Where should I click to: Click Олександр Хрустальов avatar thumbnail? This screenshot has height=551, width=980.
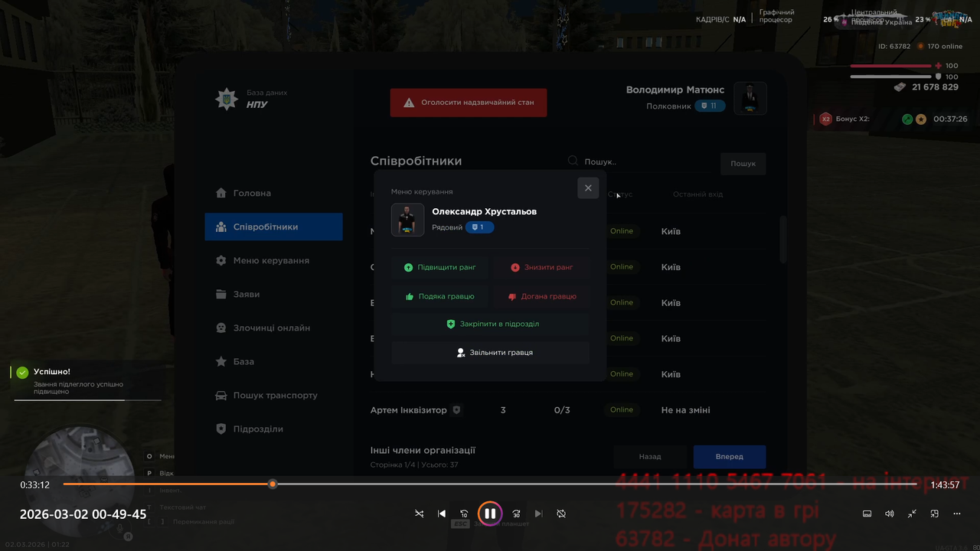(407, 220)
